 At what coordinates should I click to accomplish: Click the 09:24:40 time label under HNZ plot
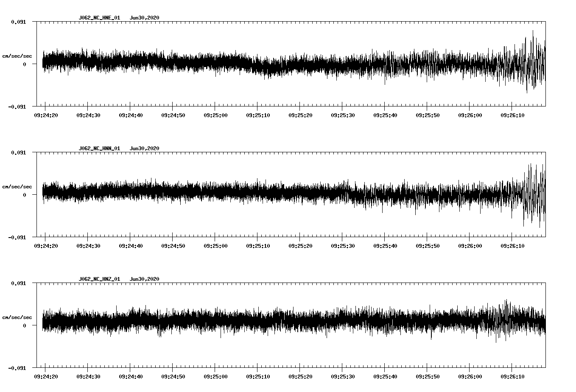131,376
